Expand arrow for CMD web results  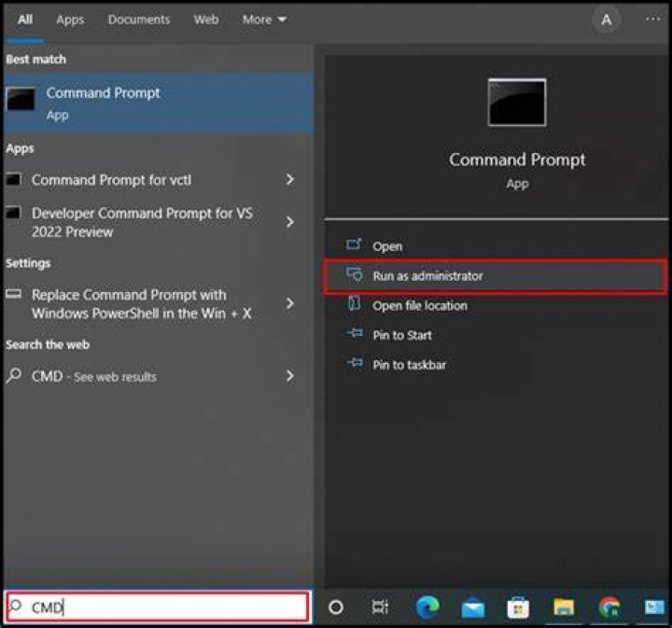[290, 376]
